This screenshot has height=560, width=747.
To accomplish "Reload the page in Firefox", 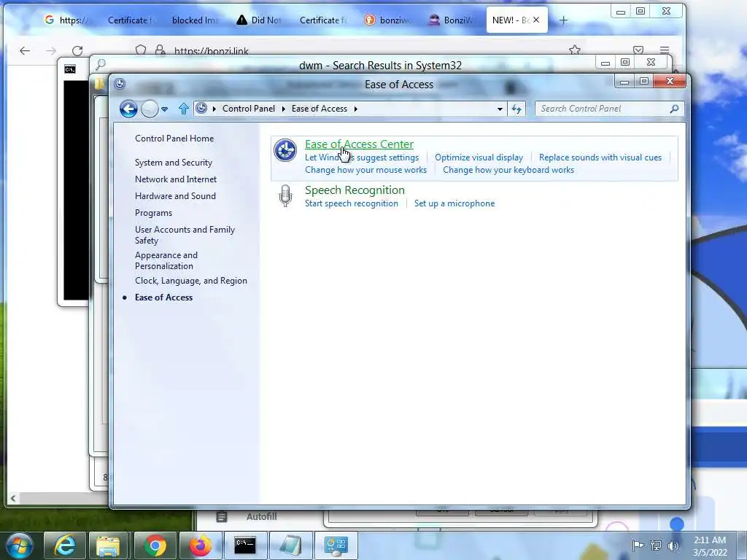I will 77,50.
